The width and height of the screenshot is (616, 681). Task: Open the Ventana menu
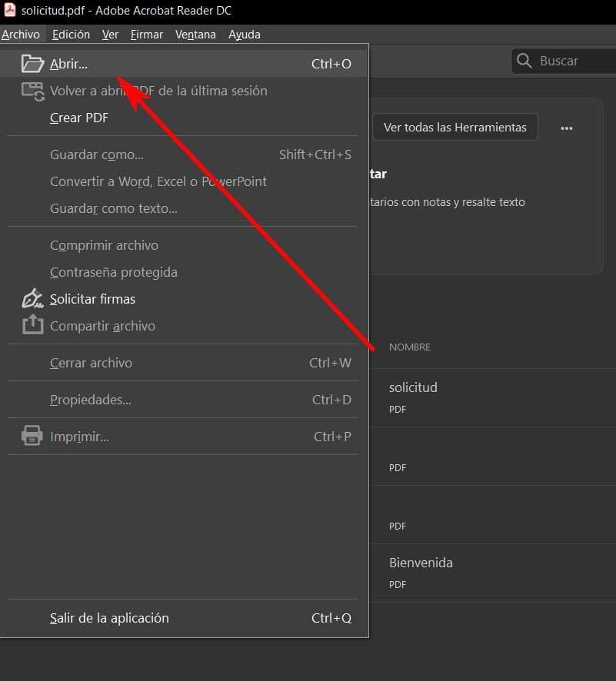[x=195, y=35]
